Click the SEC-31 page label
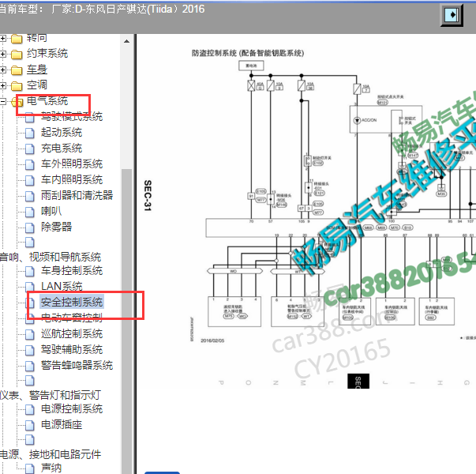Screen dimensions: 476x474 click(x=148, y=195)
